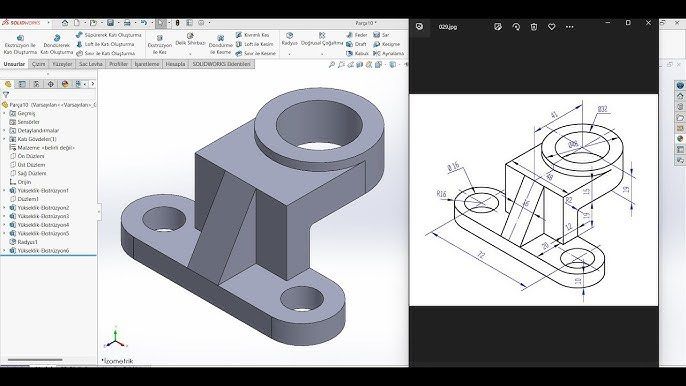Open PropertyManager panel tab
The image size is (686, 386).
[x=22, y=84]
